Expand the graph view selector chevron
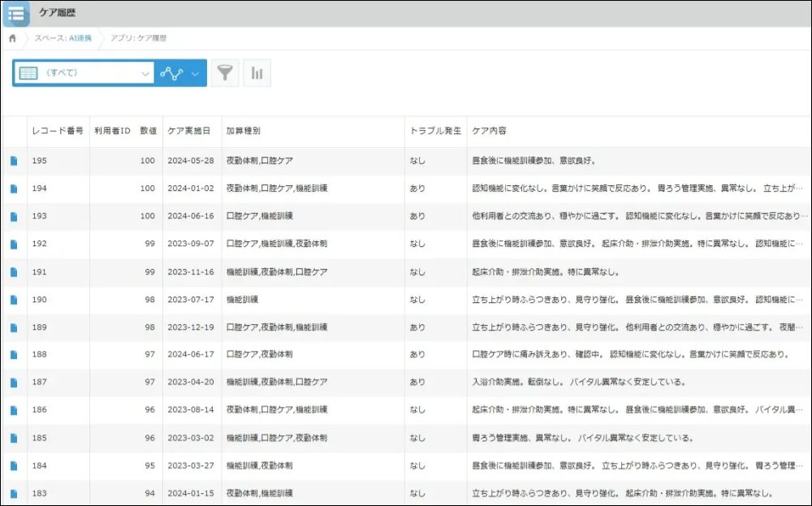This screenshot has height=506, width=812. point(195,73)
